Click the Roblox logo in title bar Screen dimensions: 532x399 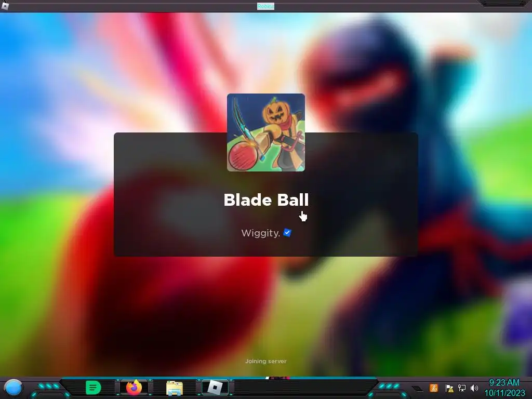click(4, 6)
